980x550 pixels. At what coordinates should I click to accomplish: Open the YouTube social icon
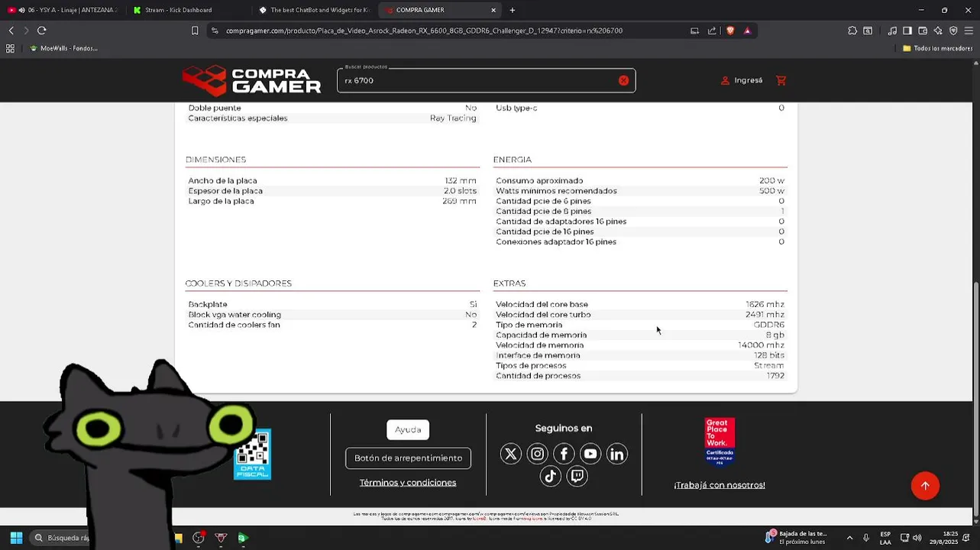click(590, 455)
